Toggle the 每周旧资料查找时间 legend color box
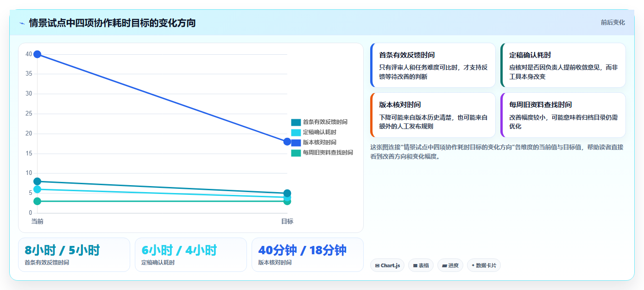The image size is (644, 290). [296, 153]
